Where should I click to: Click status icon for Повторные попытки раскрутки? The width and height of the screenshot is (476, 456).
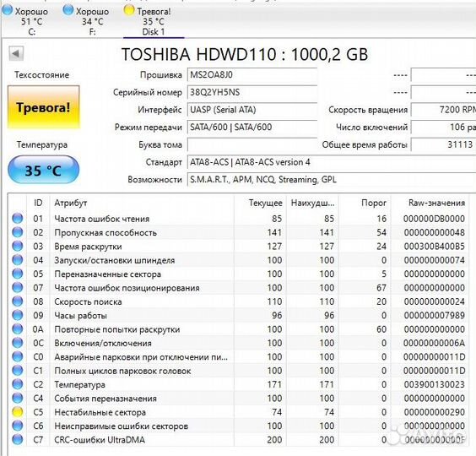pos(18,329)
